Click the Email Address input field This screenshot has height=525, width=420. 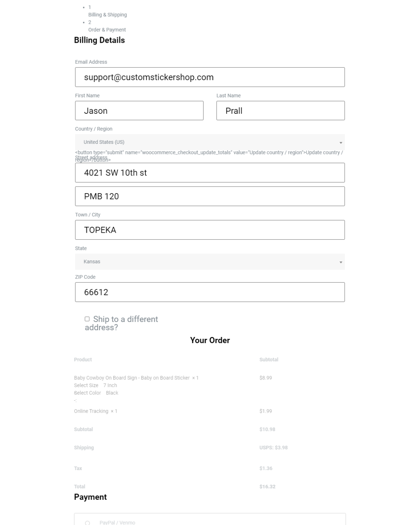click(x=210, y=77)
